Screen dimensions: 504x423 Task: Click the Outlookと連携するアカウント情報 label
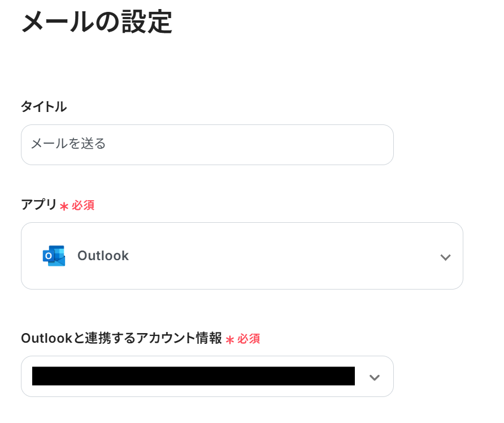pos(121,338)
